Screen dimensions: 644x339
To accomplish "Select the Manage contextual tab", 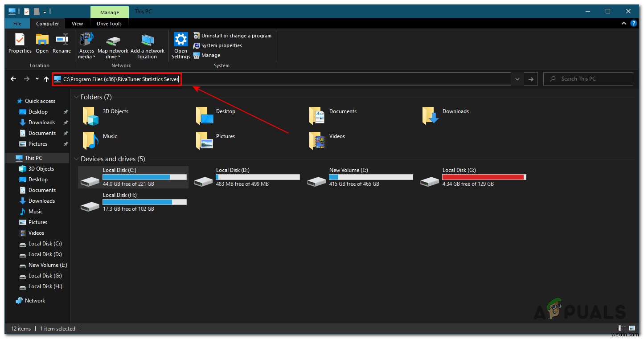I will (109, 12).
